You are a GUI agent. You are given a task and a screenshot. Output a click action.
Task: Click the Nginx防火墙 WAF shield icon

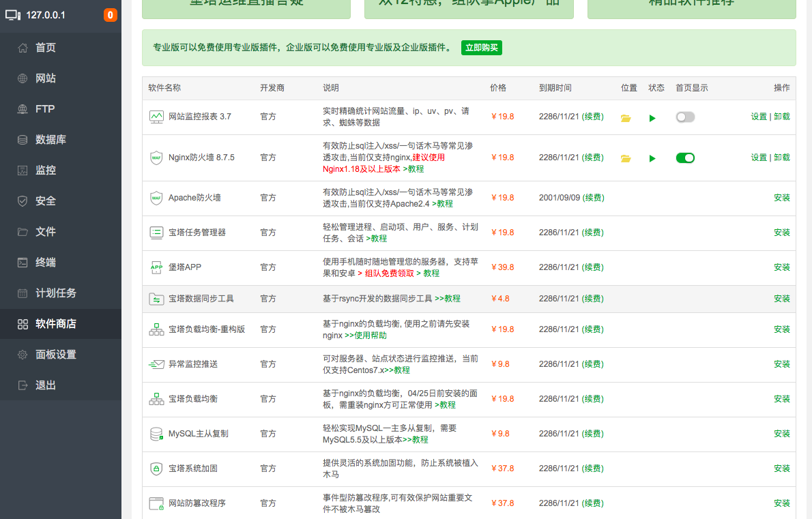click(156, 158)
